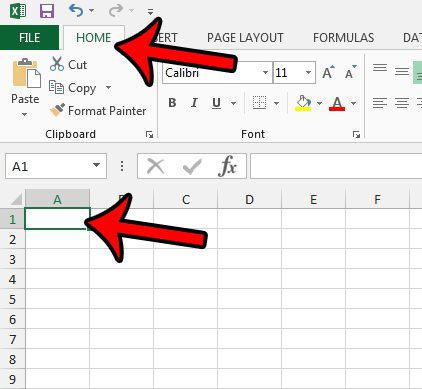Open Insert Function with the fx icon
422x389 pixels.
coord(228,166)
